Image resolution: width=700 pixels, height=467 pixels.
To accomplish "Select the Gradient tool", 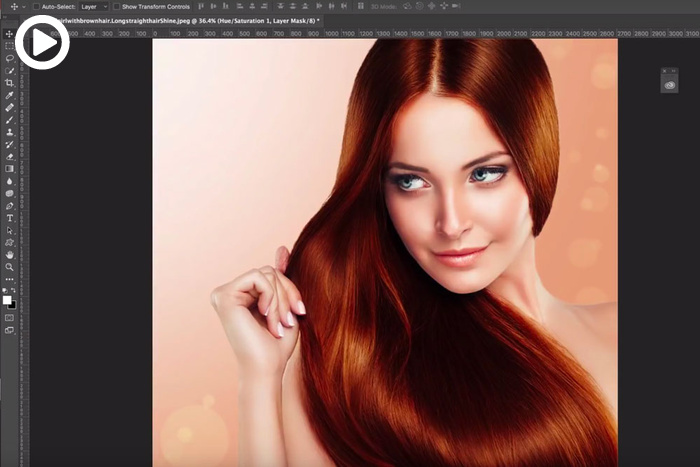I will [x=9, y=169].
